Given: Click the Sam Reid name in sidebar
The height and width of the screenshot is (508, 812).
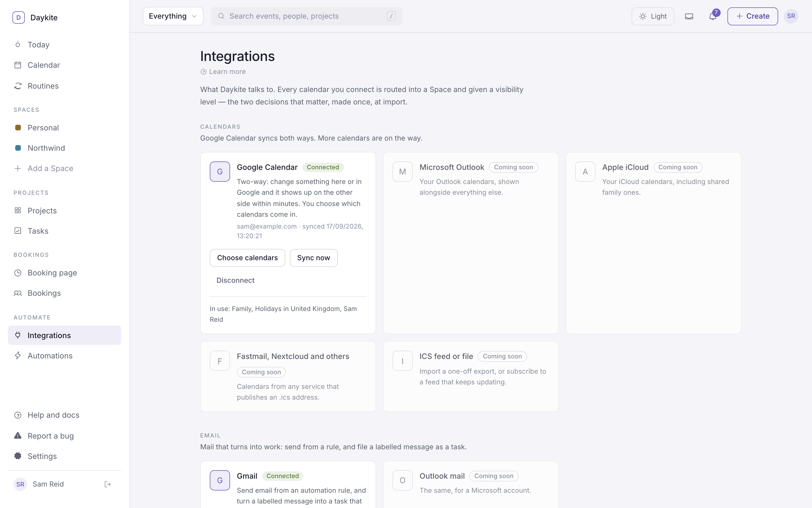Looking at the screenshot, I should point(48,484).
